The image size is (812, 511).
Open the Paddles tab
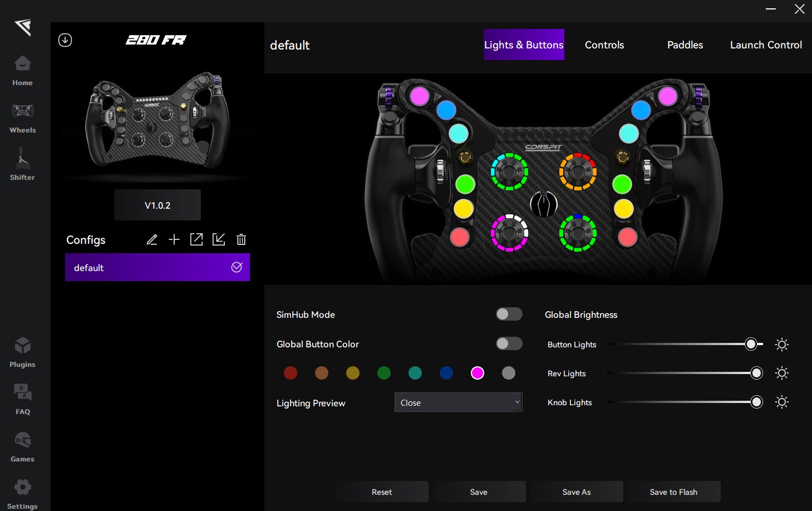(685, 45)
